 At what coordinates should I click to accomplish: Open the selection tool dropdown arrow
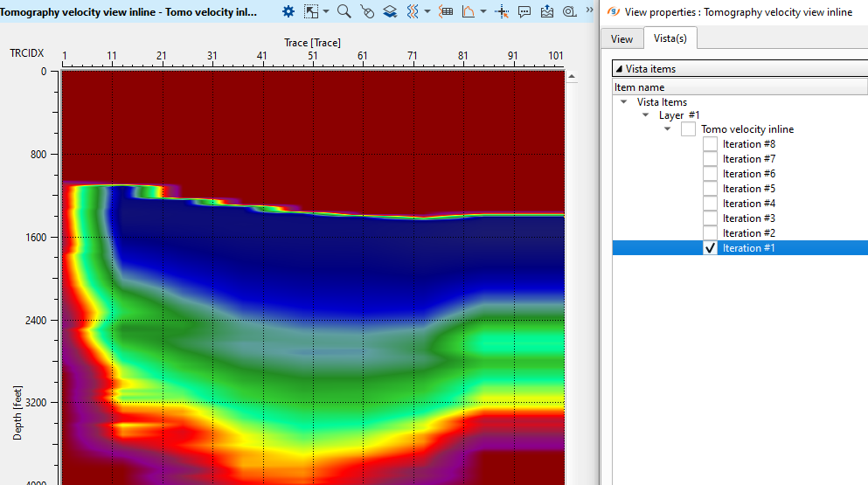pos(325,11)
